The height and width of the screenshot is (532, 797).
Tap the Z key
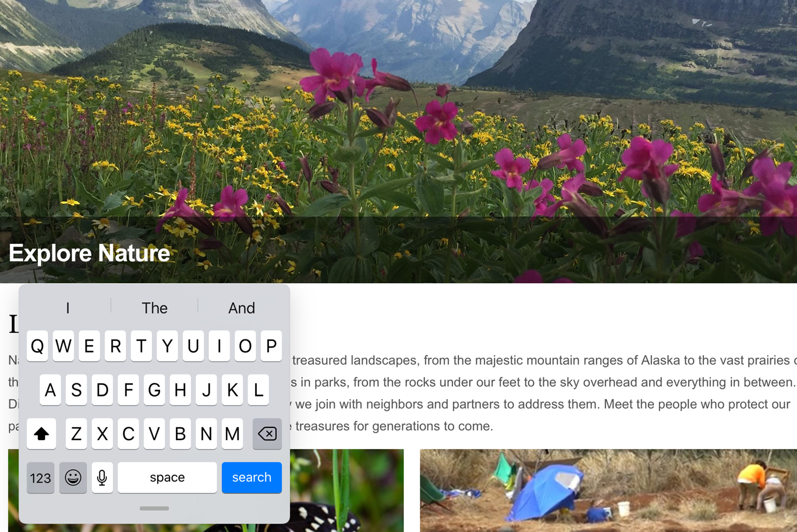[77, 434]
